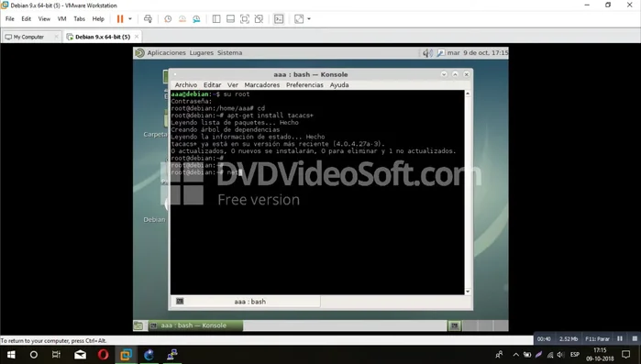This screenshot has height=364, width=641.
Task: Click the Konsole terminal prompt line with 'net'
Action: [206, 172]
